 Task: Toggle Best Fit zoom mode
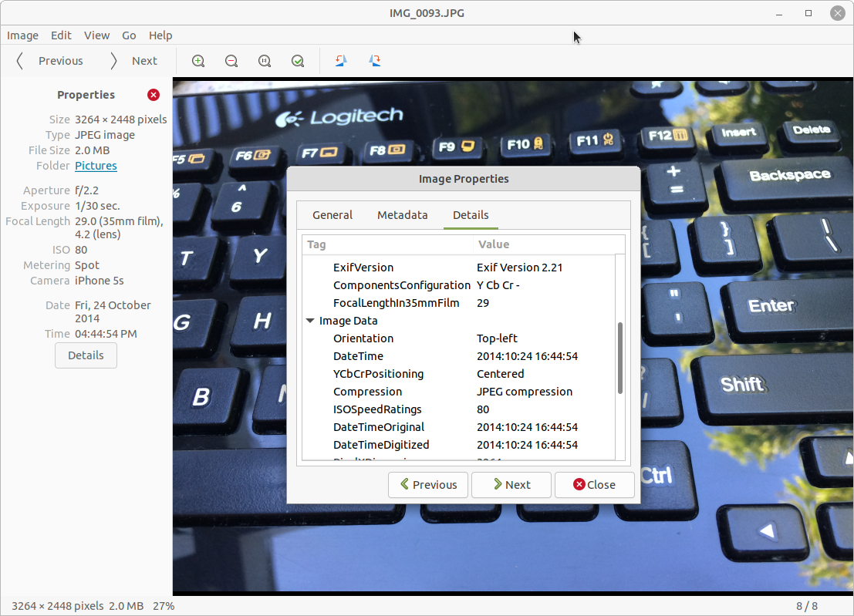coord(298,60)
